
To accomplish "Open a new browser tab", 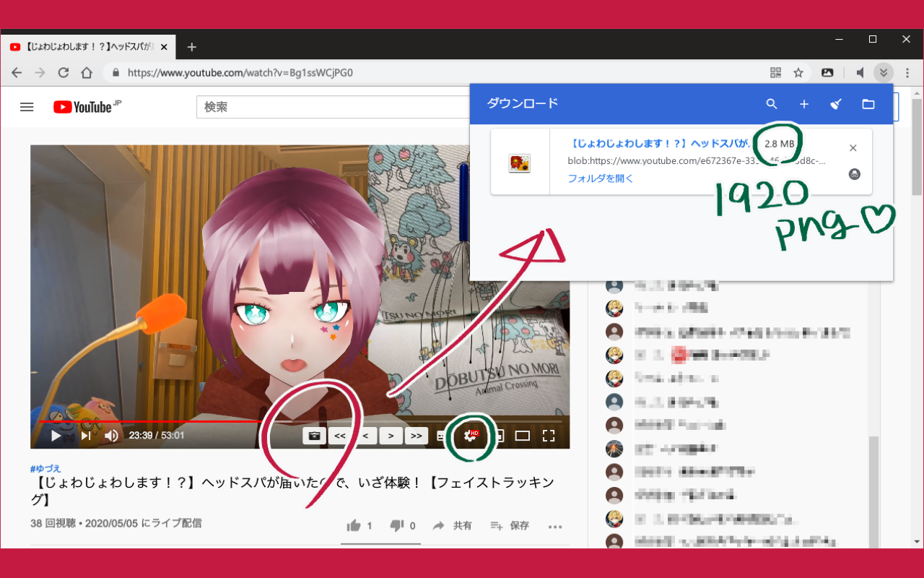I will pyautogui.click(x=191, y=47).
